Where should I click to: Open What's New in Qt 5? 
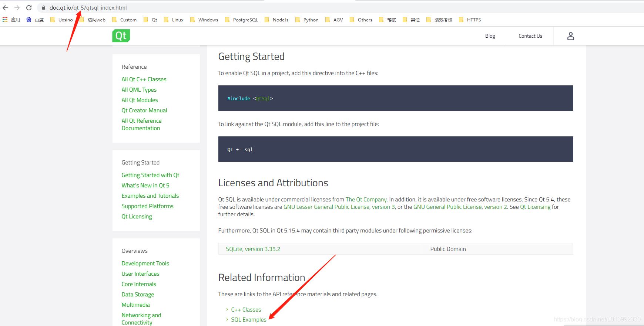tap(145, 185)
